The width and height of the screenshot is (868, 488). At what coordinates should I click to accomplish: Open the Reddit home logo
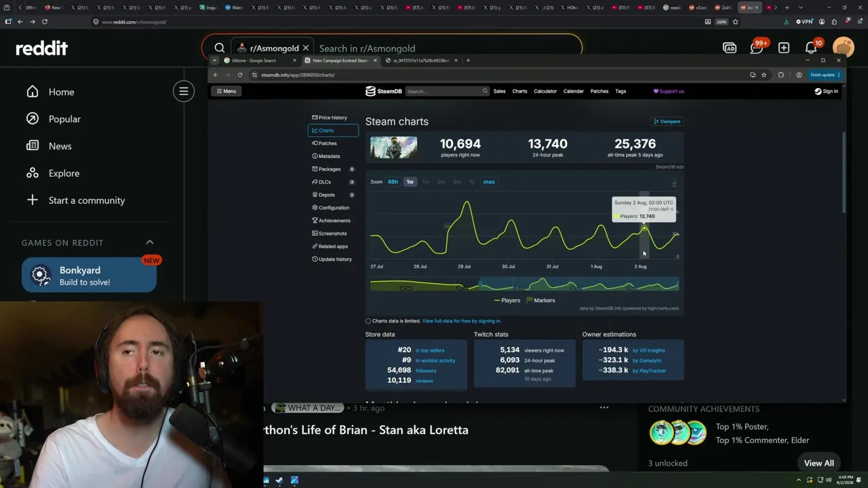click(x=42, y=48)
